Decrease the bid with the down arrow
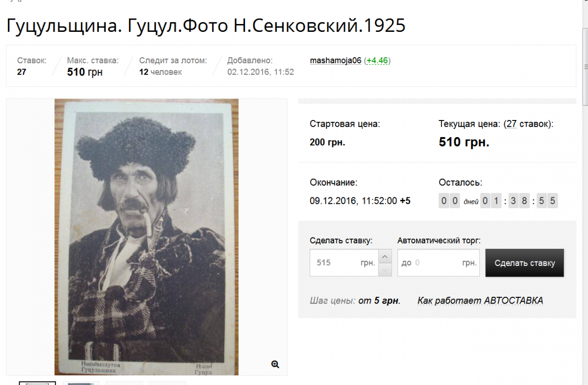The height and width of the screenshot is (385, 588). 386,269
